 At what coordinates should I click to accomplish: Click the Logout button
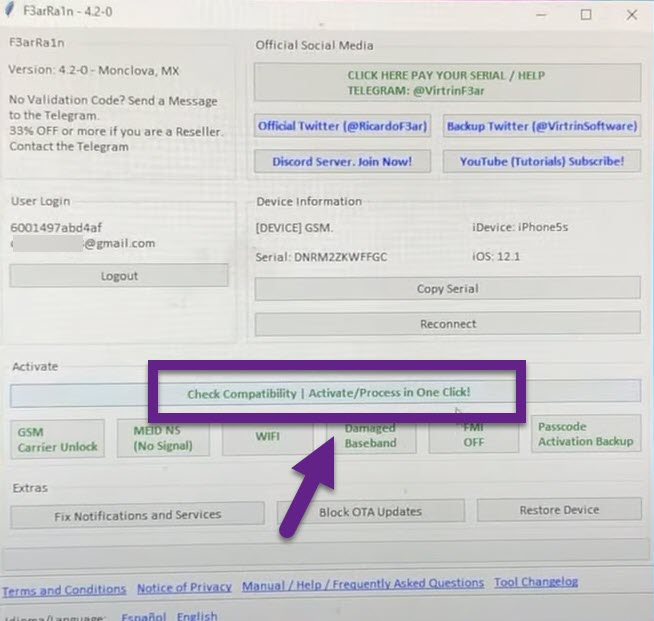119,276
